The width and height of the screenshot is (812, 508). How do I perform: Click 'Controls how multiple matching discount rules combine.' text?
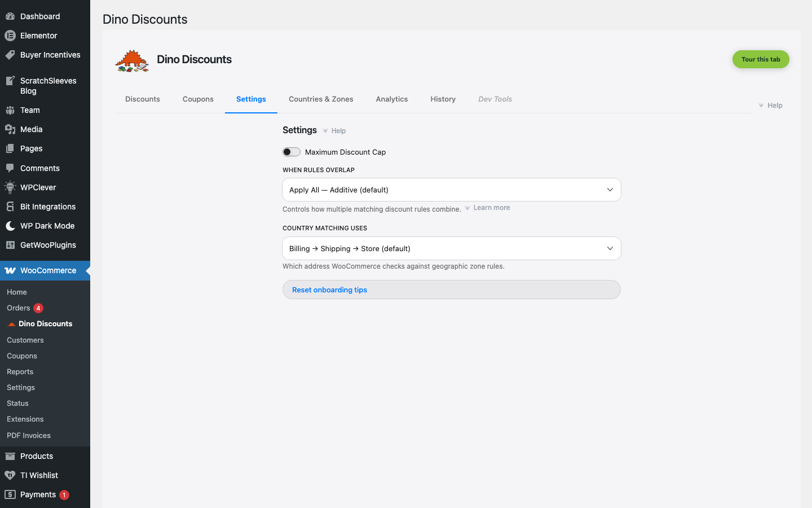(372, 209)
